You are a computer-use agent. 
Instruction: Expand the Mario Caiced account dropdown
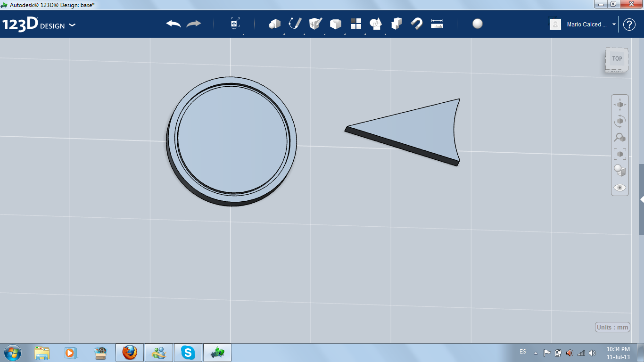tap(614, 25)
